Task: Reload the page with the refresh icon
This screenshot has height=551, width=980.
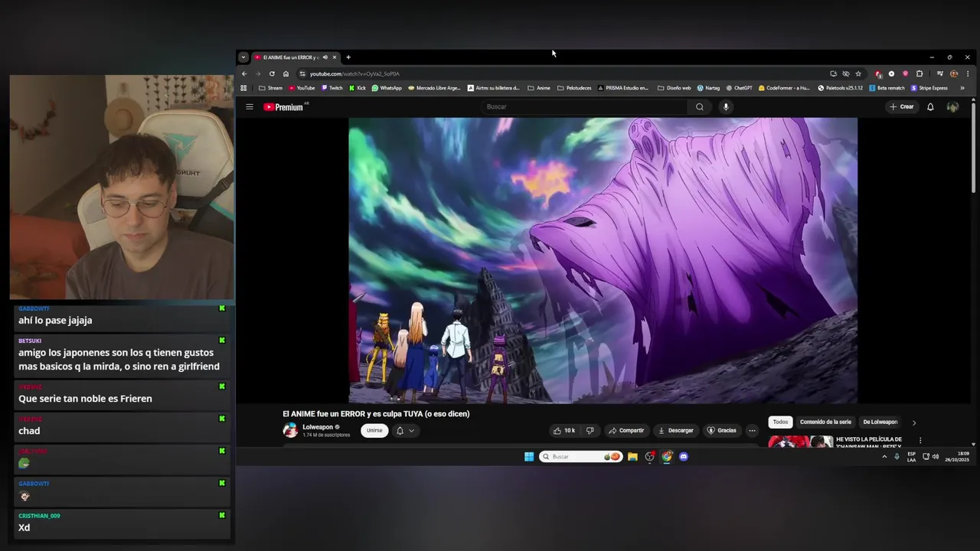Action: pos(272,73)
